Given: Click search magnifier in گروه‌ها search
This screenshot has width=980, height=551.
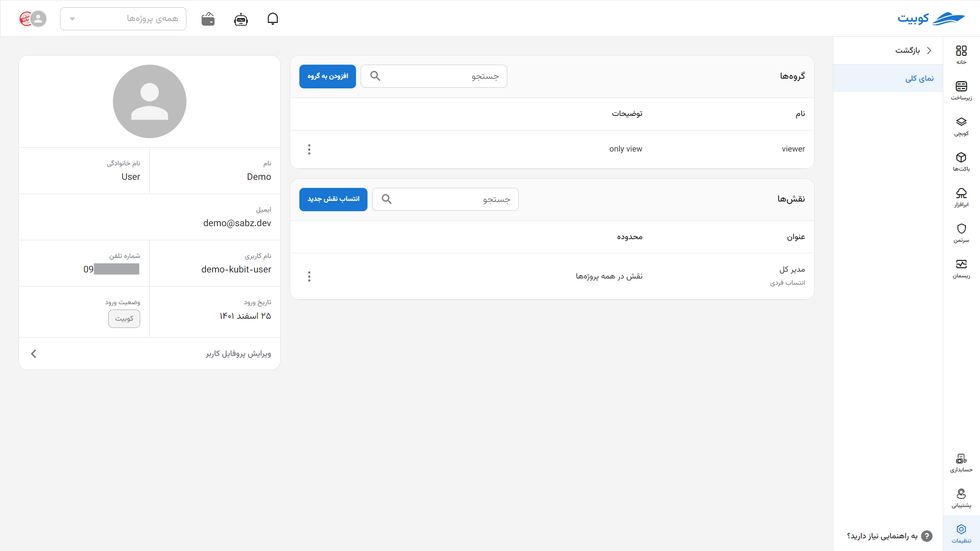Looking at the screenshot, I should coord(375,76).
